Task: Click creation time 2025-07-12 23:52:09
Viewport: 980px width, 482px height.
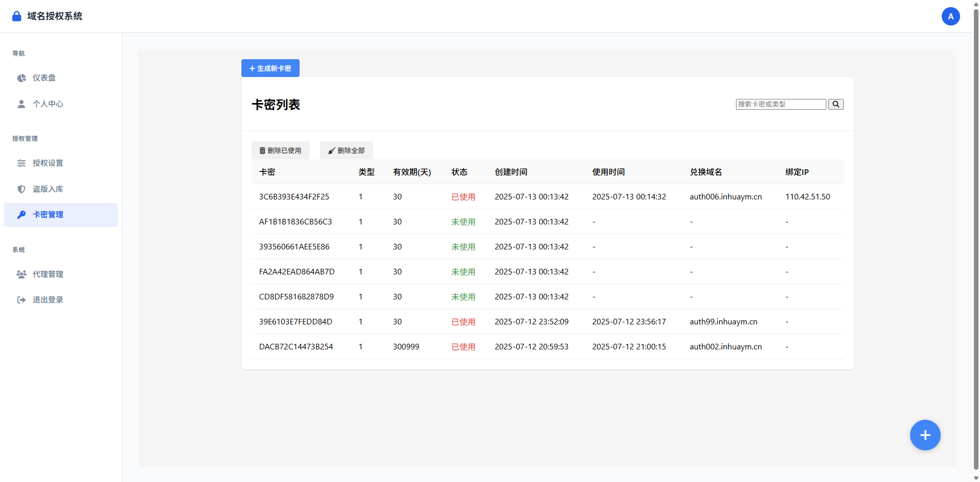Action: (x=531, y=322)
